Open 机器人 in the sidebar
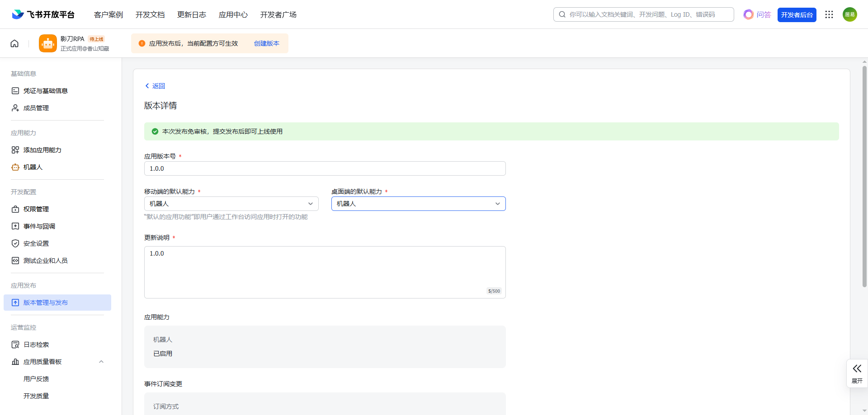This screenshot has width=868, height=415. [33, 167]
